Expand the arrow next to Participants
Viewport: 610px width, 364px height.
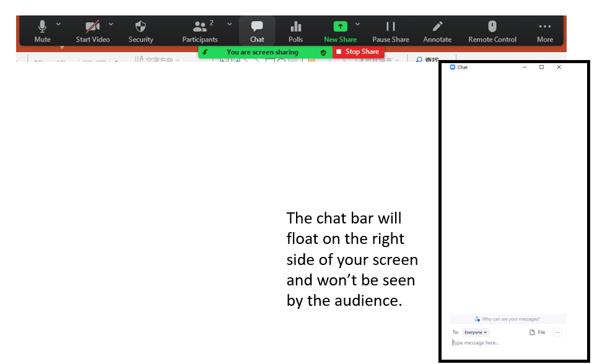click(x=230, y=24)
